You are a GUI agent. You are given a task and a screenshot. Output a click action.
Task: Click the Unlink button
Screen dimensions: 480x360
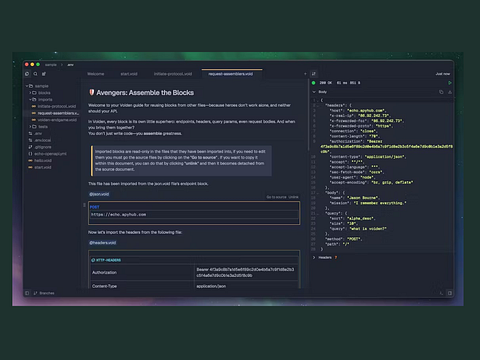[293, 197]
